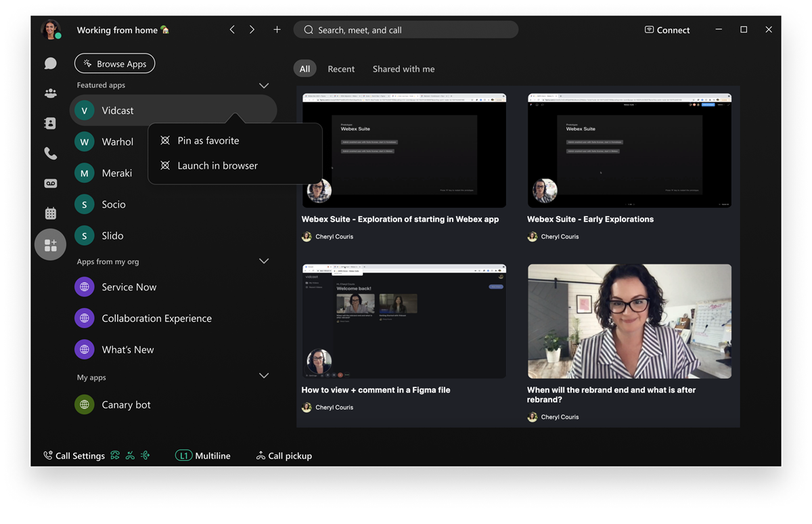This screenshot has width=812, height=524.
Task: Click the Browse Apps button
Action: coord(115,64)
